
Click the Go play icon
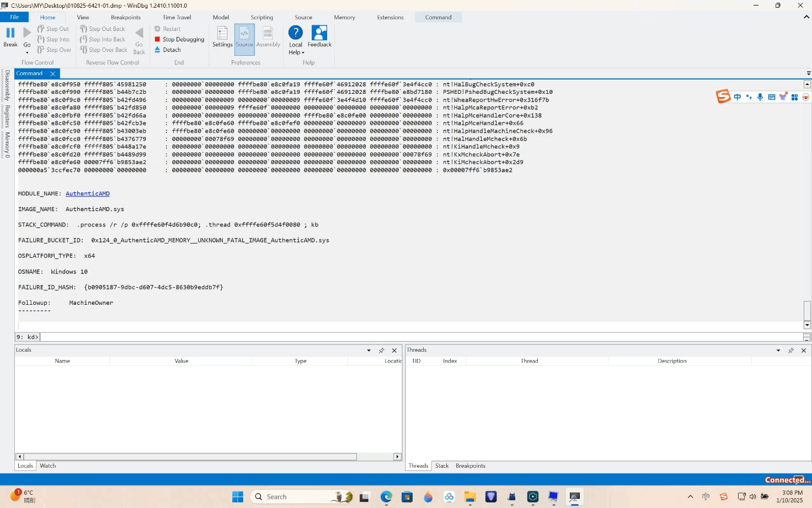click(27, 33)
